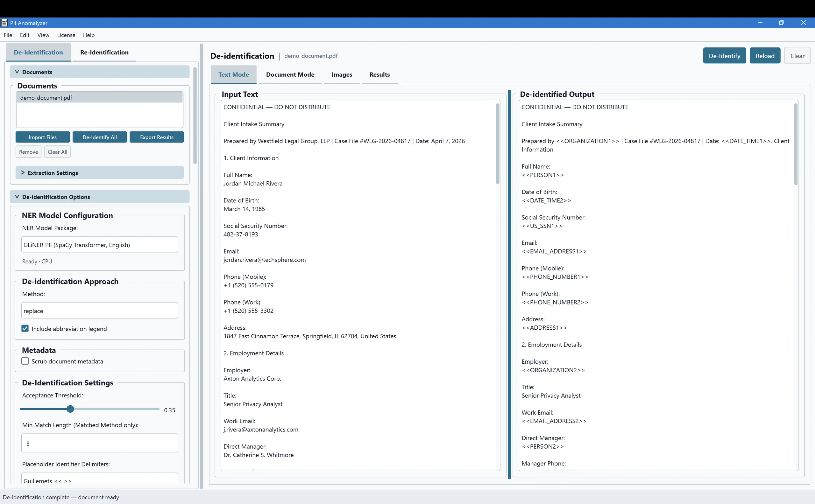Open the Images tab

(x=342, y=74)
